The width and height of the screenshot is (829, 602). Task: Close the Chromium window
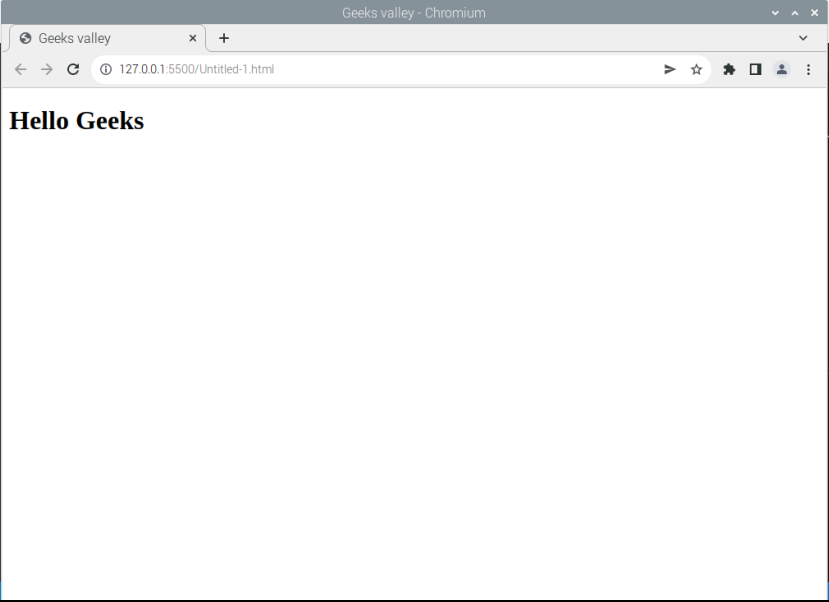pyautogui.click(x=815, y=12)
